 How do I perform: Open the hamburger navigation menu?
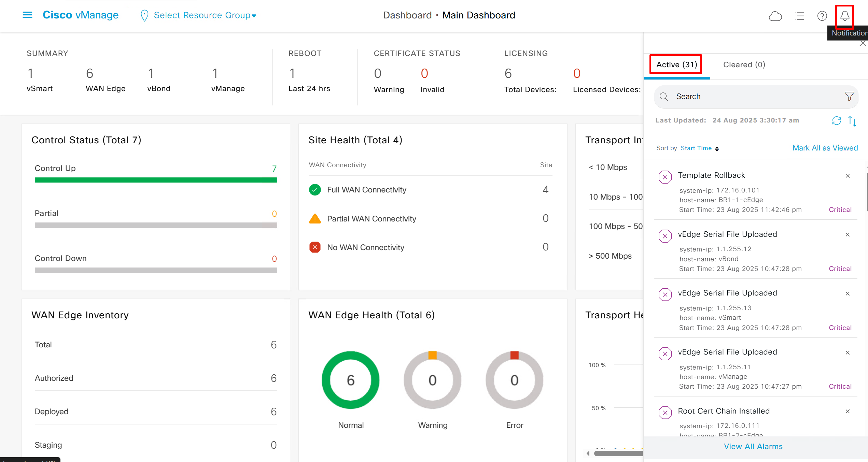coord(27,15)
